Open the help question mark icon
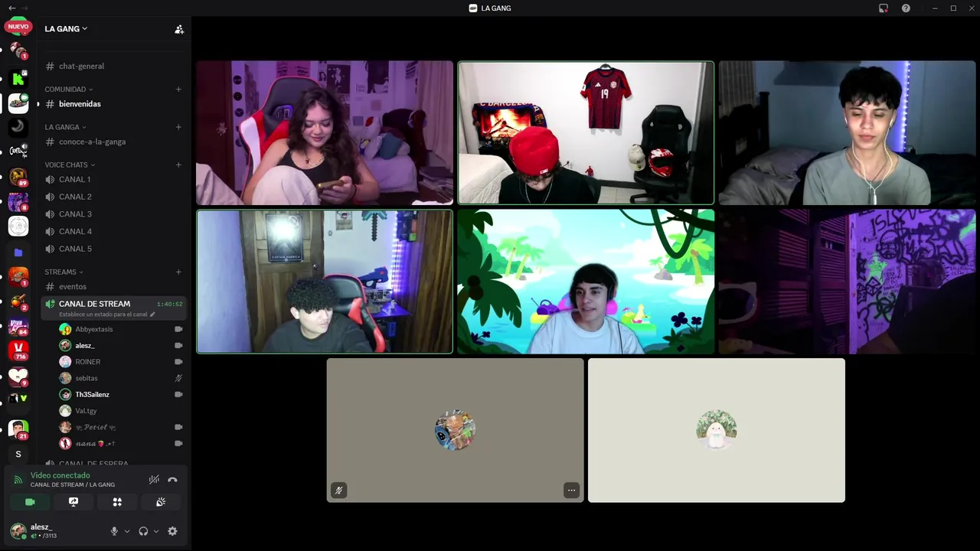Screen dimensions: 980x551 pos(906,8)
